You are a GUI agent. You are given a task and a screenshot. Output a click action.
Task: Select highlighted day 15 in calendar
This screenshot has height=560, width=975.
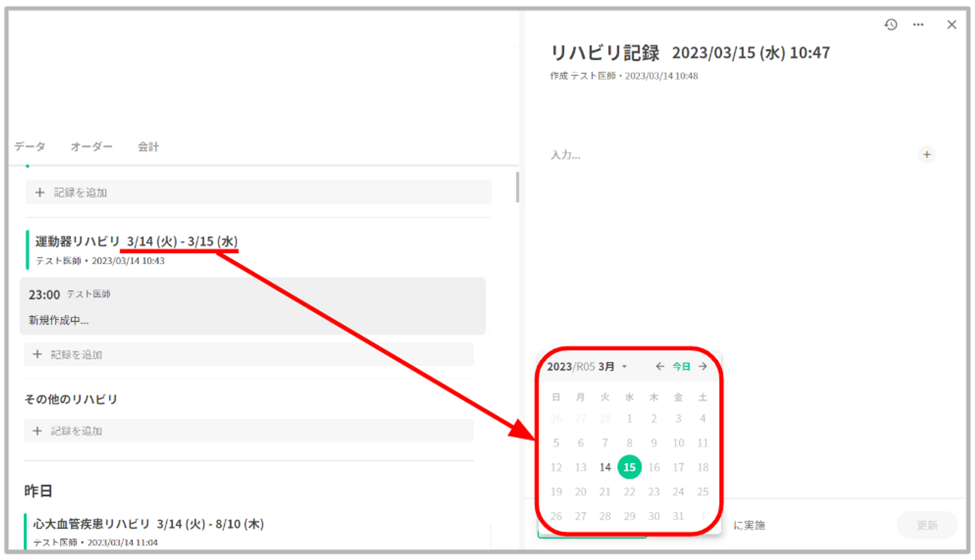629,467
